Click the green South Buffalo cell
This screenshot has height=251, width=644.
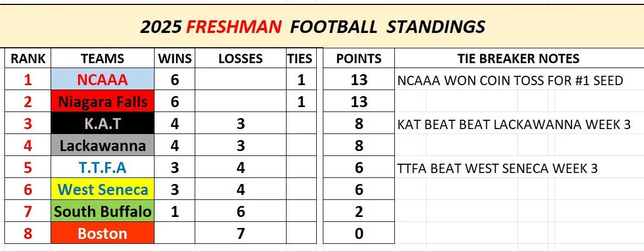click(x=102, y=211)
